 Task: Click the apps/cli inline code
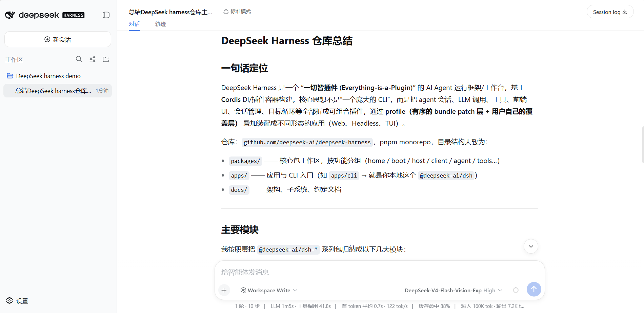(x=344, y=176)
